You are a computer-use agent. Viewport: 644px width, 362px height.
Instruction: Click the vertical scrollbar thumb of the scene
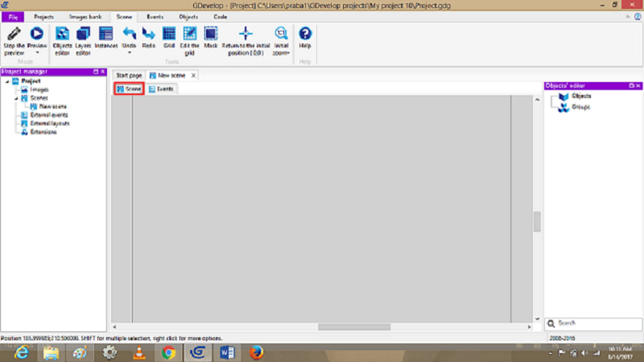[x=537, y=222]
